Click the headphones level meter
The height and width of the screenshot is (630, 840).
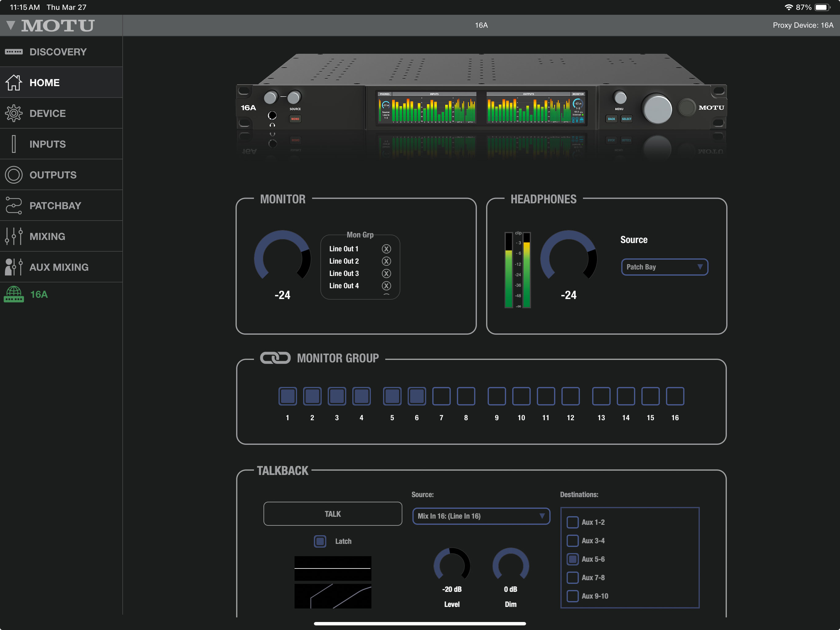[x=517, y=270]
